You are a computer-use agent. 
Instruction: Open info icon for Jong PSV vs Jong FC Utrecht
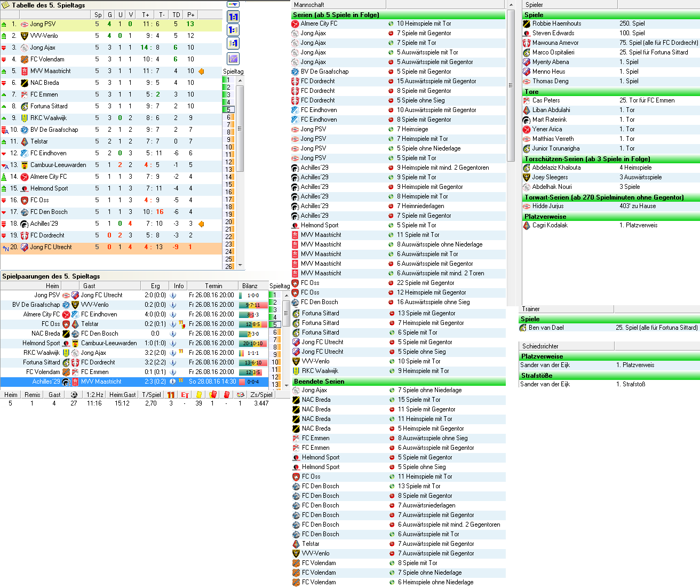coord(173,295)
